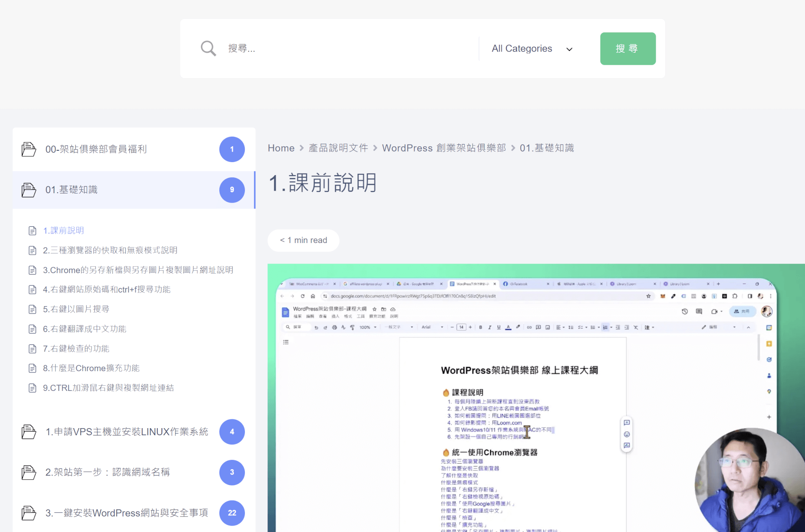Go to 產品說明文件 in the breadcrumb

pos(338,148)
